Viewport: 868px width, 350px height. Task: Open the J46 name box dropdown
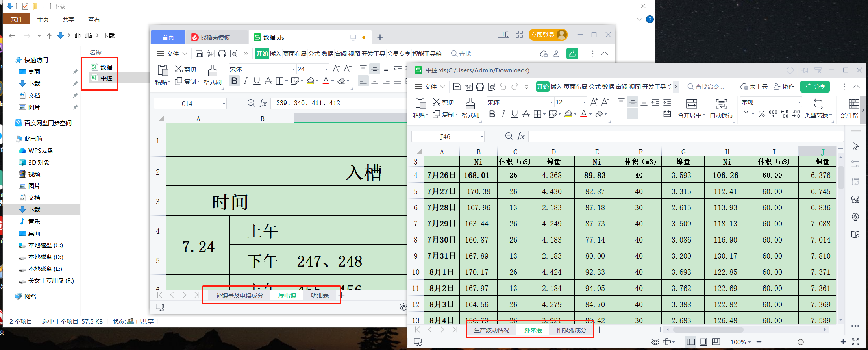tap(481, 137)
